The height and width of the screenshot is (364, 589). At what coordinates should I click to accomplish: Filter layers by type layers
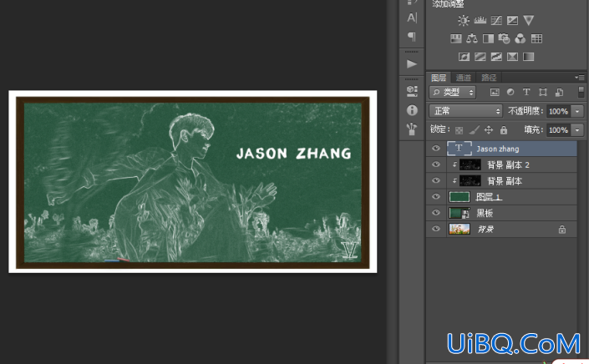click(x=526, y=93)
